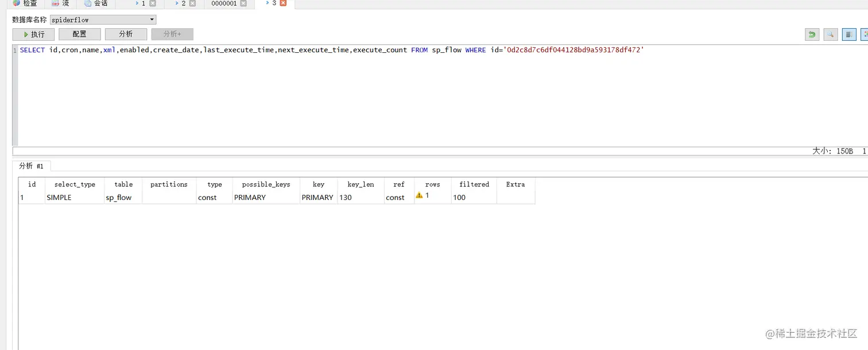Click the yellow warning icon in the rows cell
This screenshot has height=350, width=868.
[x=419, y=195]
